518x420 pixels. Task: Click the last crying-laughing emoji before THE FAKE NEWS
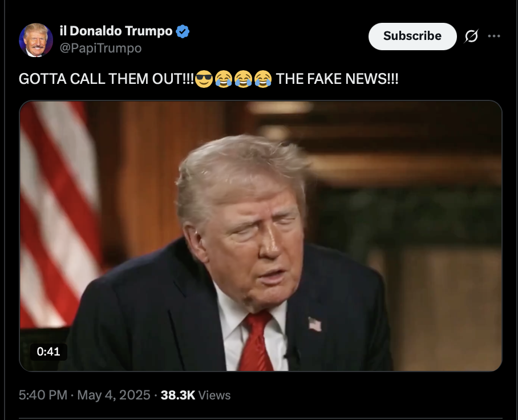coord(263,79)
